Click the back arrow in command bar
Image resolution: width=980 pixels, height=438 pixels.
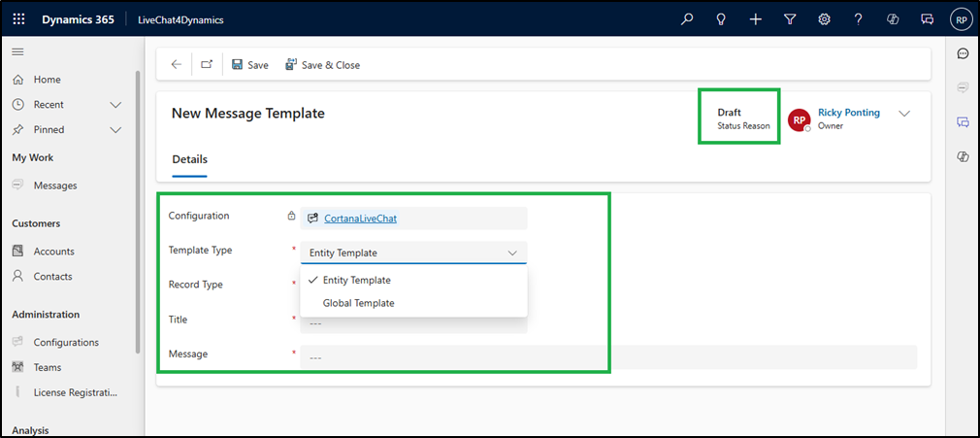click(x=176, y=65)
